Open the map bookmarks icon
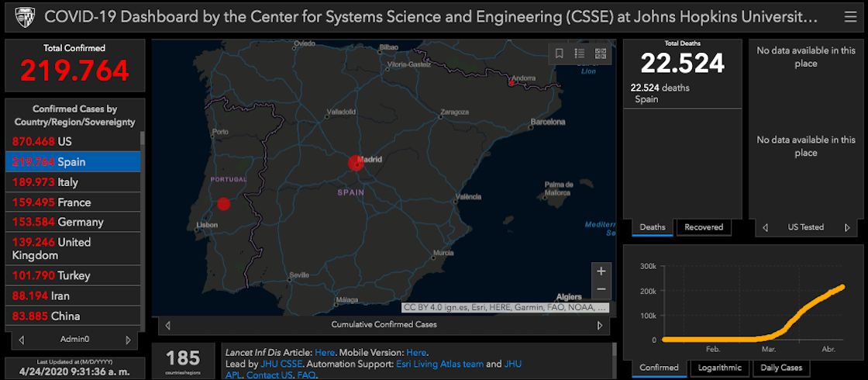868x380 pixels. click(x=559, y=54)
